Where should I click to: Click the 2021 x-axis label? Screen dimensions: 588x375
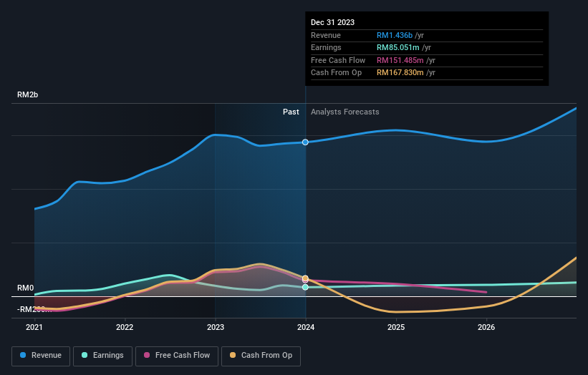tap(34, 327)
